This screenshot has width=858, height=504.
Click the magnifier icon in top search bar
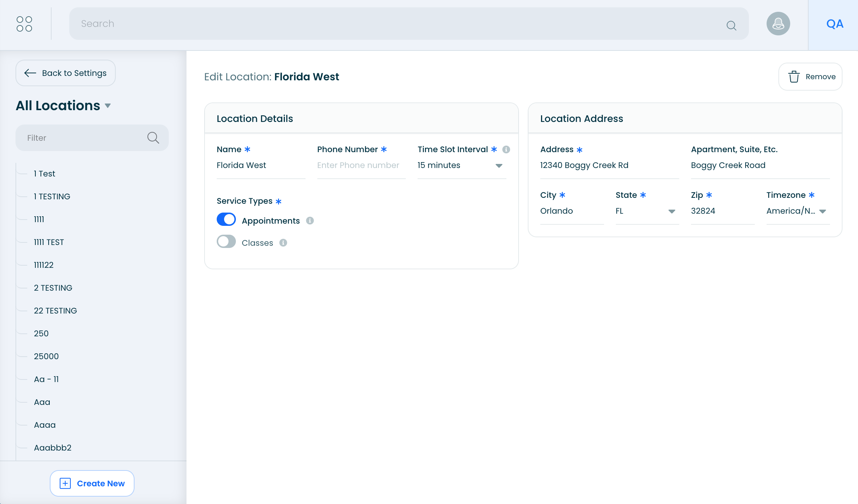pyautogui.click(x=731, y=25)
